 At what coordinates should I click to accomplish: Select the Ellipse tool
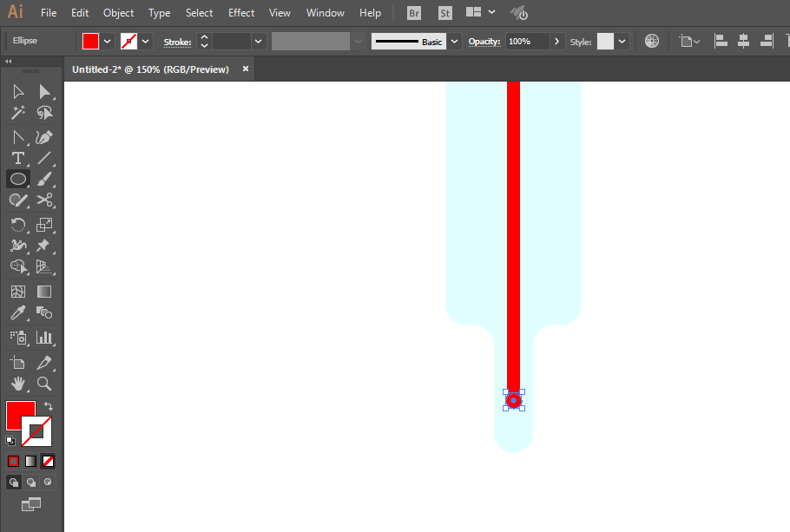(x=18, y=179)
